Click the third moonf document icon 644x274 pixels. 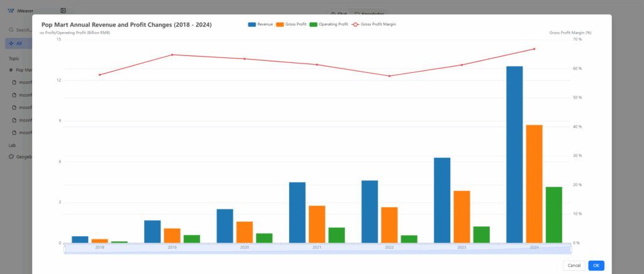[x=14, y=107]
